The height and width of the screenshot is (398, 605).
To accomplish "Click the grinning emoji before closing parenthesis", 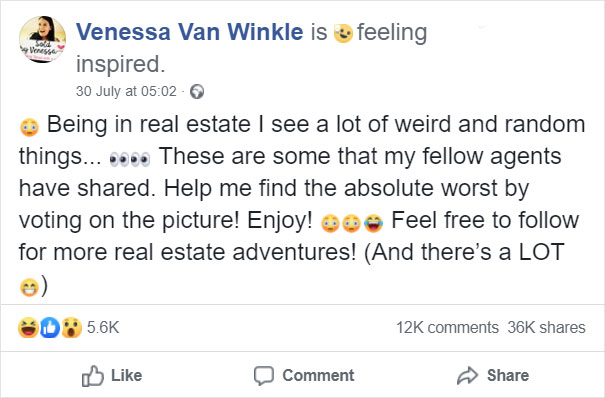I will pos(29,287).
